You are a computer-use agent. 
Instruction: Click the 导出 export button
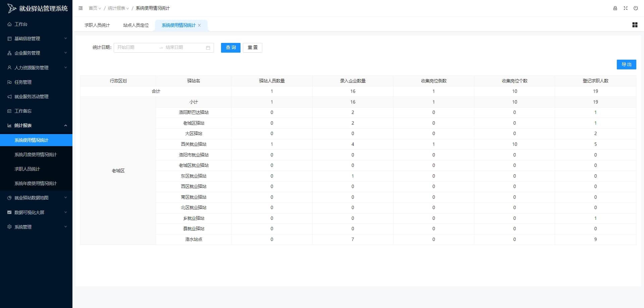[626, 64]
